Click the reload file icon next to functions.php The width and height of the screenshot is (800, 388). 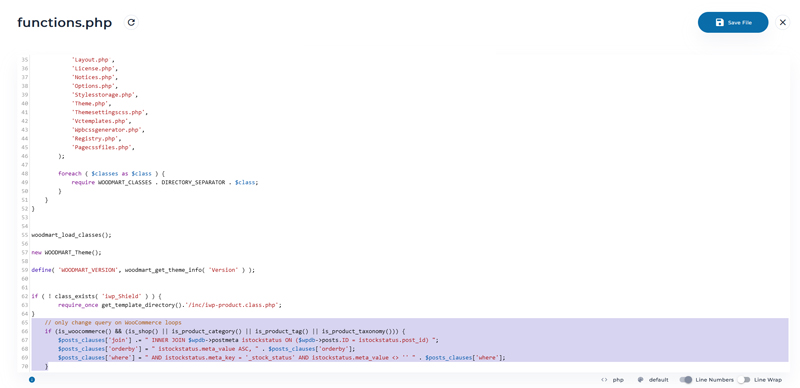(x=131, y=22)
